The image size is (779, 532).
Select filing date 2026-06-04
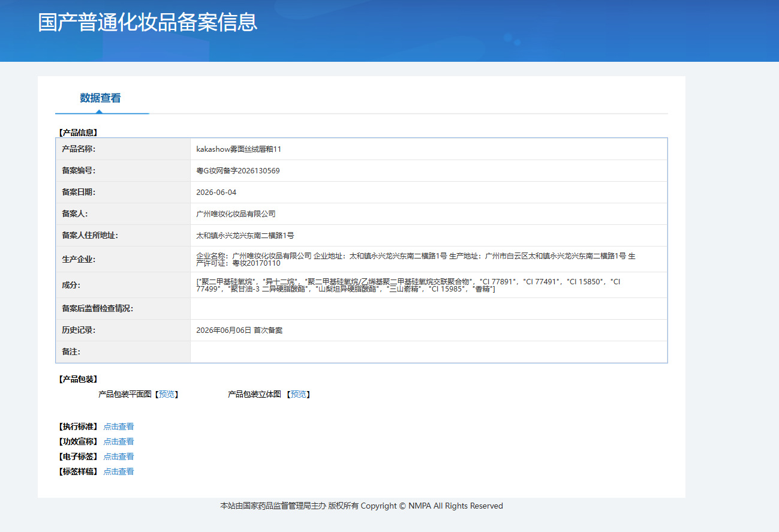tap(216, 193)
